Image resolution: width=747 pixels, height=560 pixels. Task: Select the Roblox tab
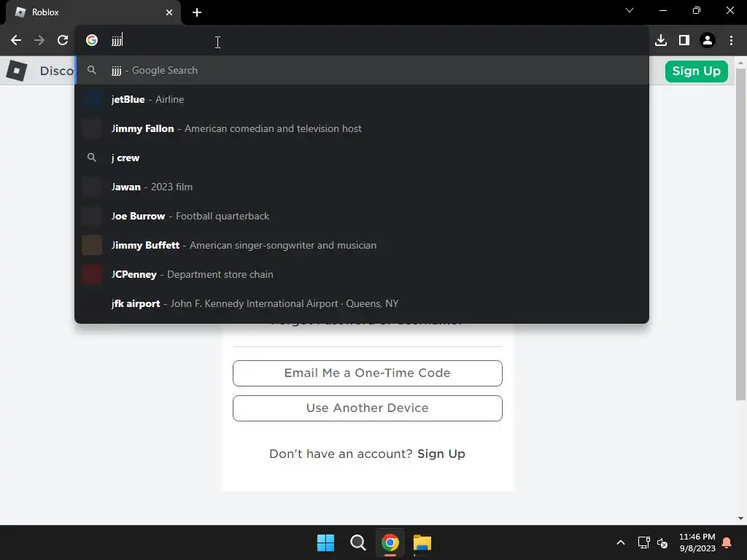pos(93,12)
